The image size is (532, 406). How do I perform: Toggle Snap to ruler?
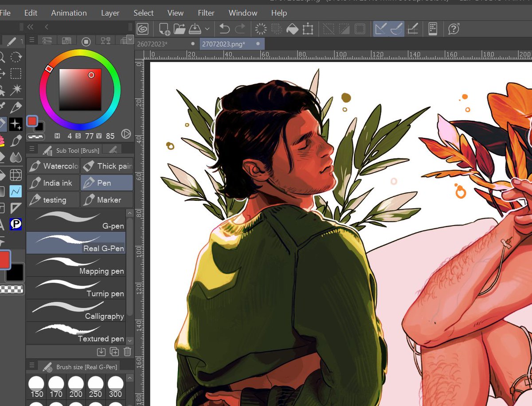(381, 29)
